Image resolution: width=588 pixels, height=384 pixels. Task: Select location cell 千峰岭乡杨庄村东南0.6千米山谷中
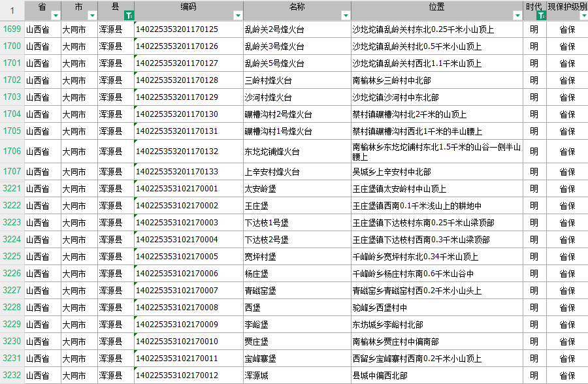437,274
